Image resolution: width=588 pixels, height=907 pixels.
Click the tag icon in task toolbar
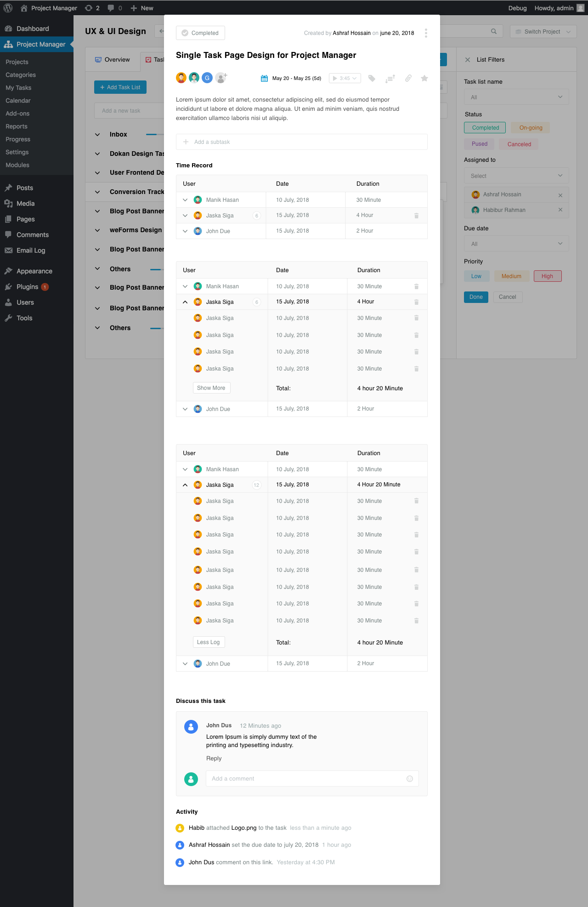(372, 79)
